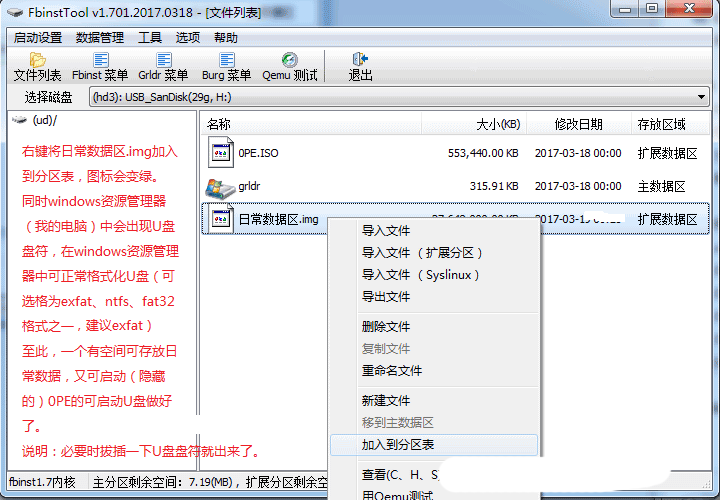
Task: Click the 退出 exit toolbar icon
Action: [x=360, y=59]
